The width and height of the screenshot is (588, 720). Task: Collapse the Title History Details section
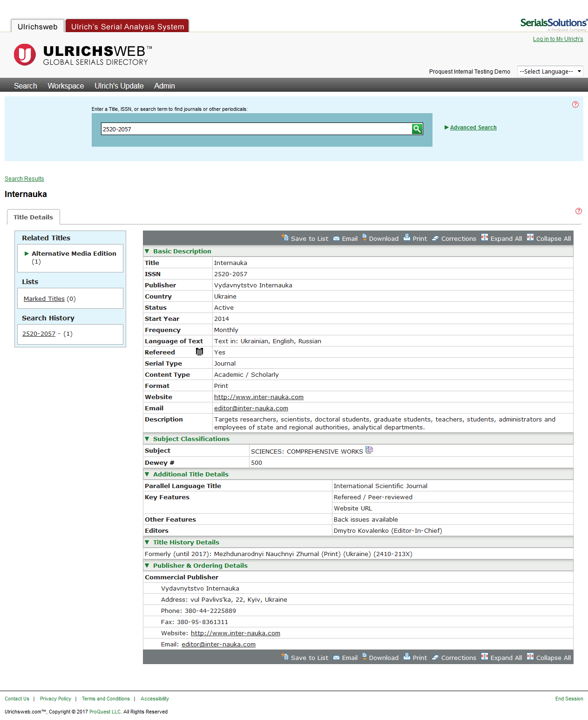click(x=147, y=542)
